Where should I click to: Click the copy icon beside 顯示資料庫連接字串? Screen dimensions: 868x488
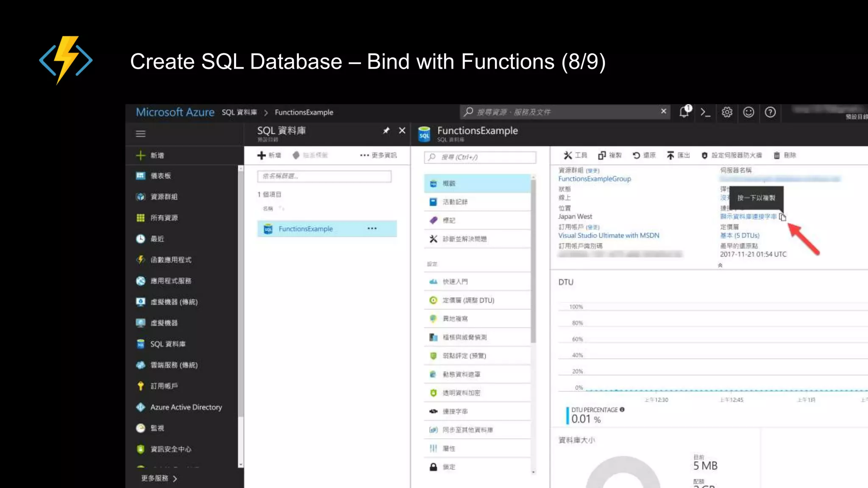pyautogui.click(x=782, y=217)
